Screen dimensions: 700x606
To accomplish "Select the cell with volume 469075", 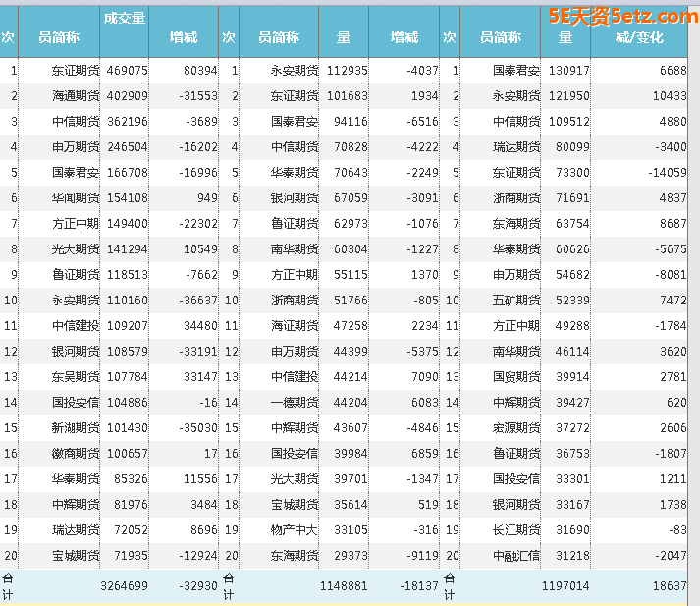I will [127, 71].
